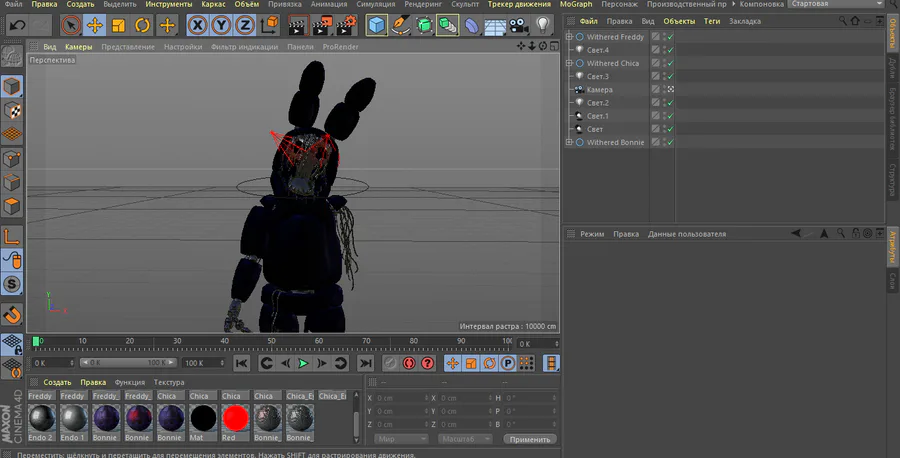
Task: Click the timeline frame 50 marker
Action: (271, 341)
